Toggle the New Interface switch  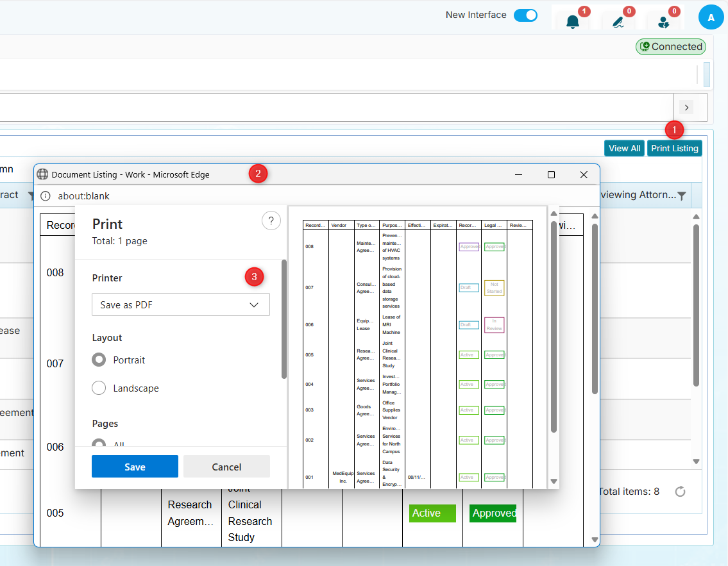pos(525,15)
